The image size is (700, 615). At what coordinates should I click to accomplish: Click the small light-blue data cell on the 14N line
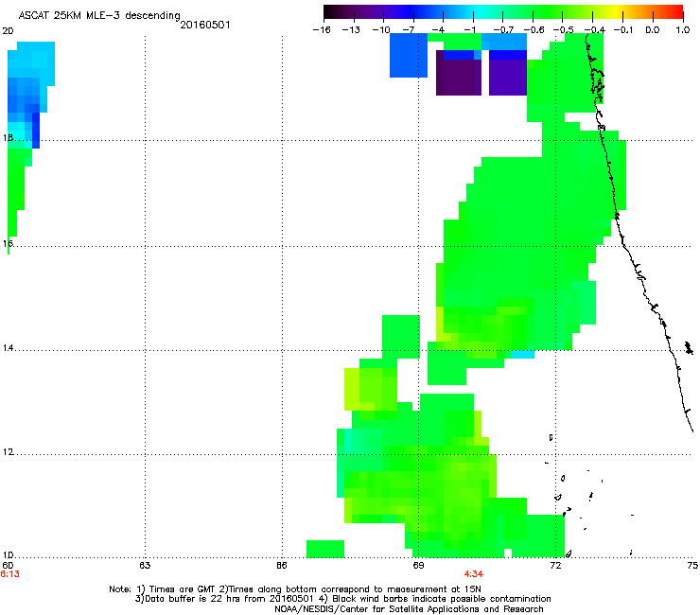[523, 354]
